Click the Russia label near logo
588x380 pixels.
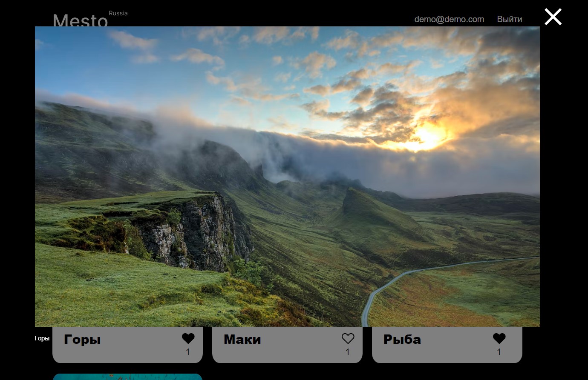coord(118,13)
